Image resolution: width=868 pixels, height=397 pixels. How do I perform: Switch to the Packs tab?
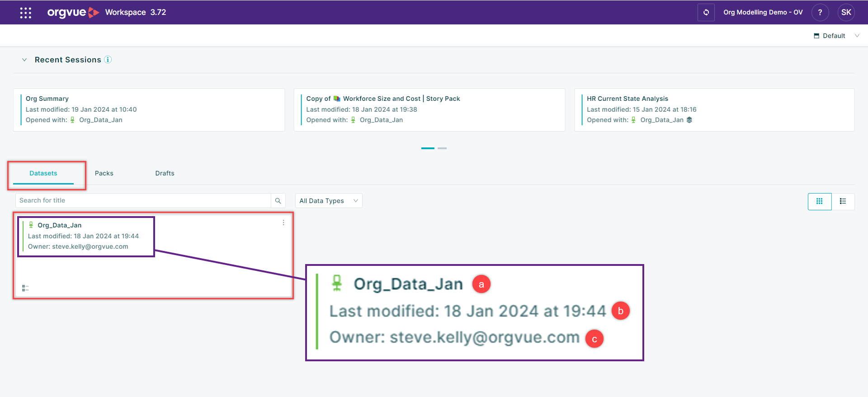[104, 173]
